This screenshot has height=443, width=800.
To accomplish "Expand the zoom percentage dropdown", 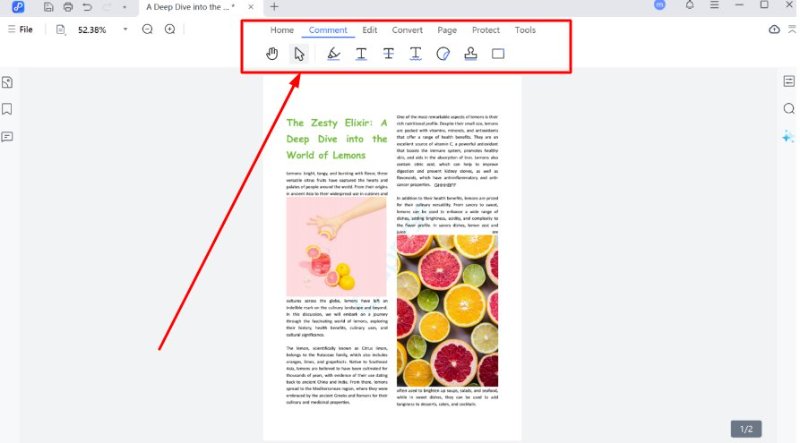I will pos(125,30).
